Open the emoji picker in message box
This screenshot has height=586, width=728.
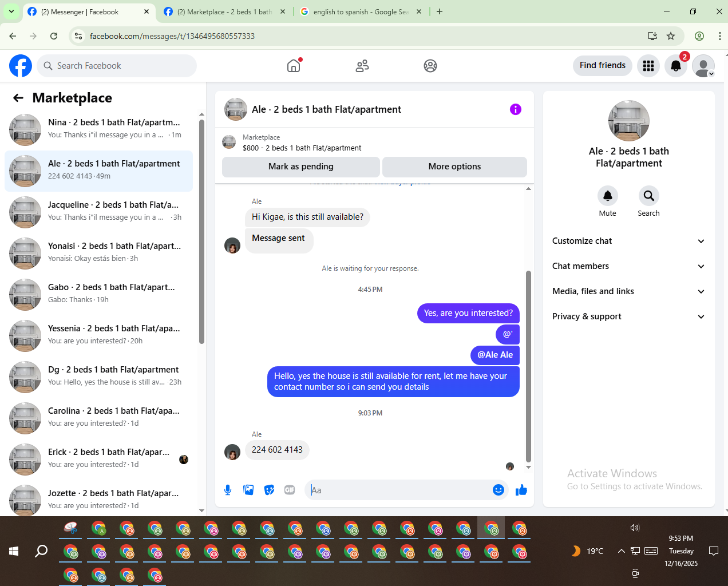click(498, 490)
